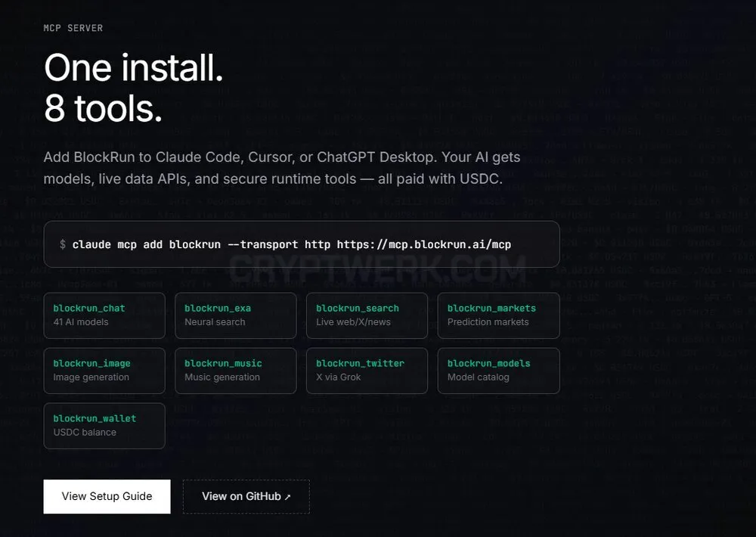Click the 'One install.' heading line
This screenshot has height=537, width=756.
click(134, 67)
